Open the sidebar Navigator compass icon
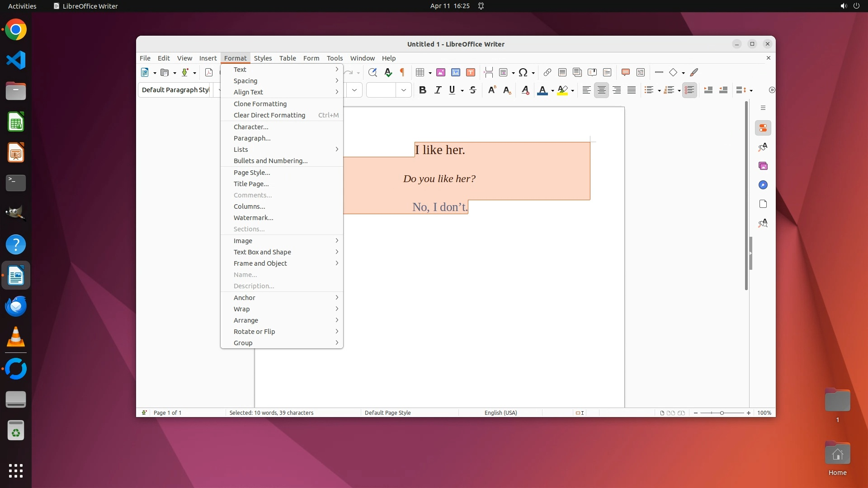This screenshot has height=488, width=868. (763, 185)
